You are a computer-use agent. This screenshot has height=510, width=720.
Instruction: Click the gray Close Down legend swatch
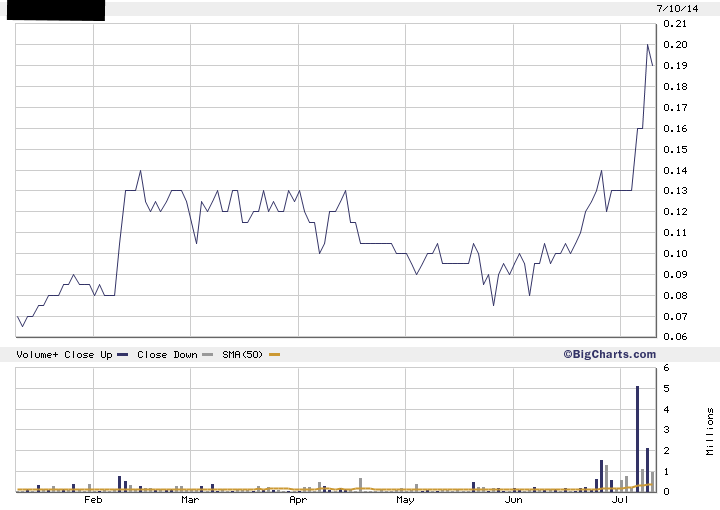pyautogui.click(x=208, y=355)
